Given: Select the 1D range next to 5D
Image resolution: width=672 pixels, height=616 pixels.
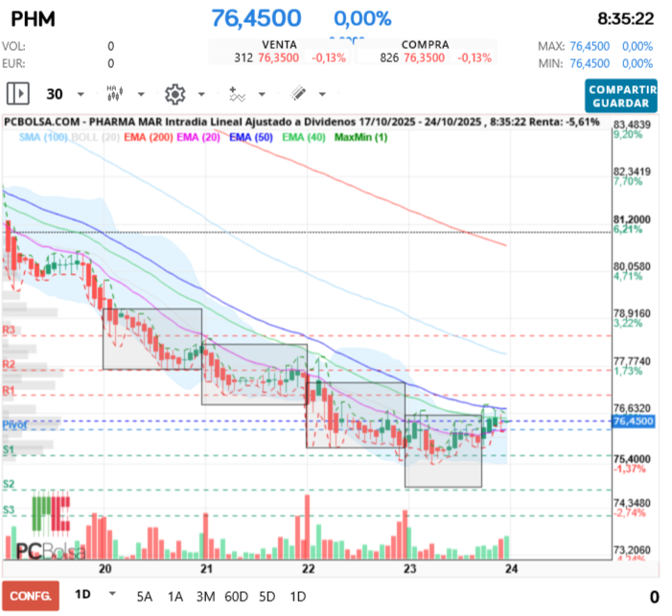Looking at the screenshot, I should click(x=298, y=597).
